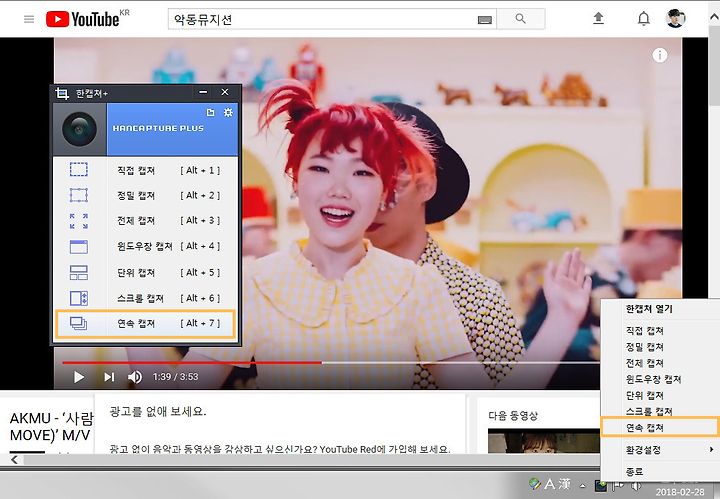Screen dimensions: 720x499
Task: Select 연속 캡처 [Alt+7] in HanCapture panel
Action: [146, 324]
